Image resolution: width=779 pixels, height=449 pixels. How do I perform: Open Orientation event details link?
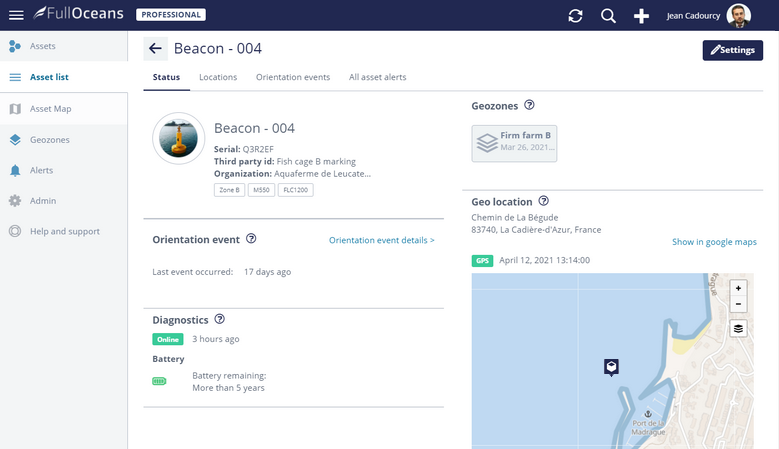coord(381,240)
